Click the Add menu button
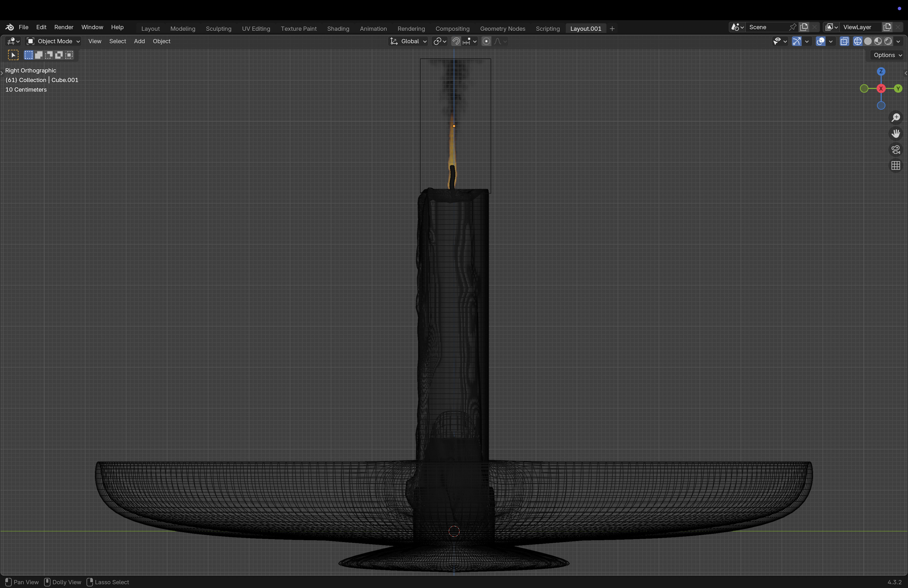 coord(139,41)
